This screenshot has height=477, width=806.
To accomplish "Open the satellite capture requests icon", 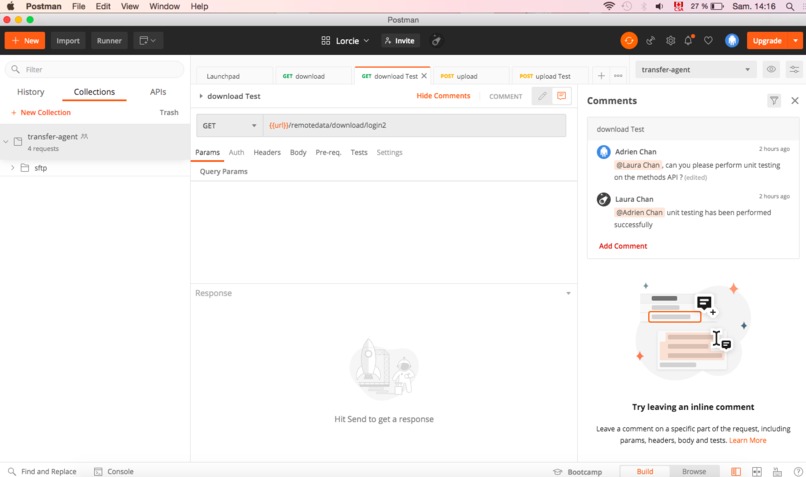I will tap(650, 41).
